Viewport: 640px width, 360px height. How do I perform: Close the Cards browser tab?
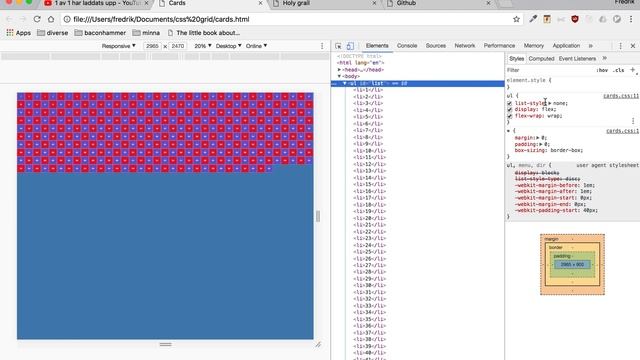point(260,3)
